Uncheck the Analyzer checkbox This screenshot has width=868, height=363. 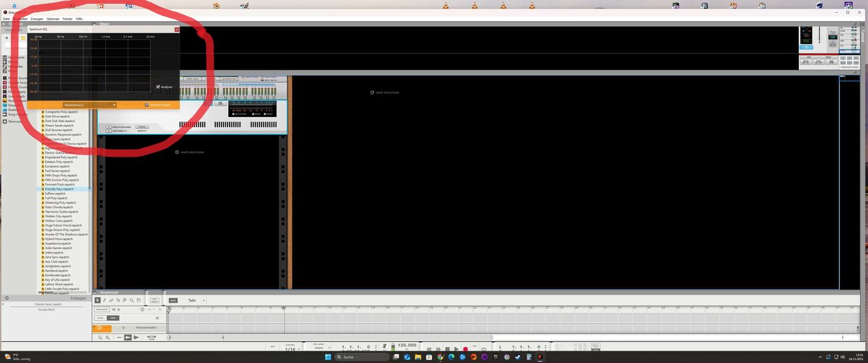158,87
